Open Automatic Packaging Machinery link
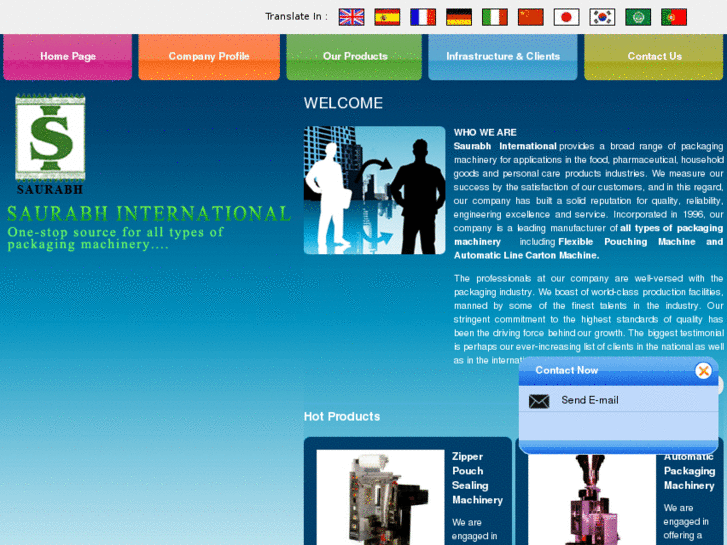Viewport: 727px width, 545px height. tap(689, 471)
